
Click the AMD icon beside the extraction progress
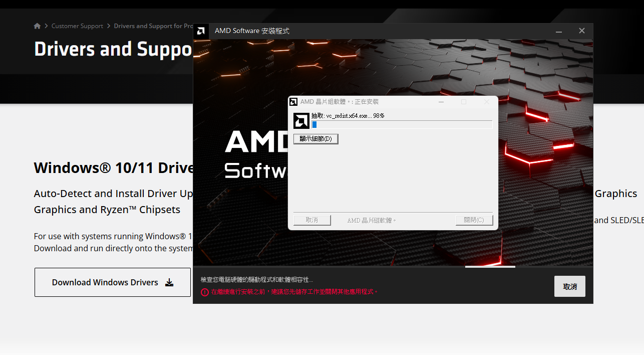[301, 121]
